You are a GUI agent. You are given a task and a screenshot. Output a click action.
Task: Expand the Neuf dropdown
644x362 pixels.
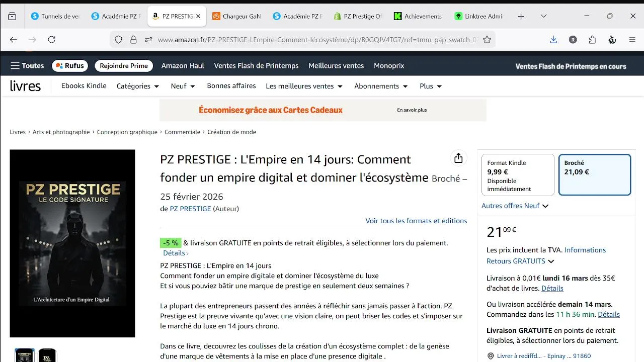pyautogui.click(x=183, y=86)
